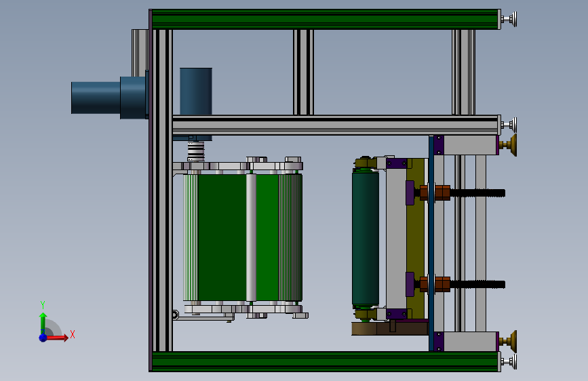Viewport: 588px width, 381px height.
Task: Select the olive yellow mounting plate
Action: 416,239
